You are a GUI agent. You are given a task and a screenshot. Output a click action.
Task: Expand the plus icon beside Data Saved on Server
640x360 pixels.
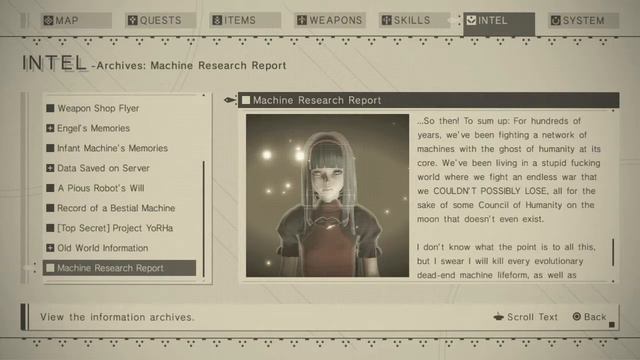[x=50, y=168]
